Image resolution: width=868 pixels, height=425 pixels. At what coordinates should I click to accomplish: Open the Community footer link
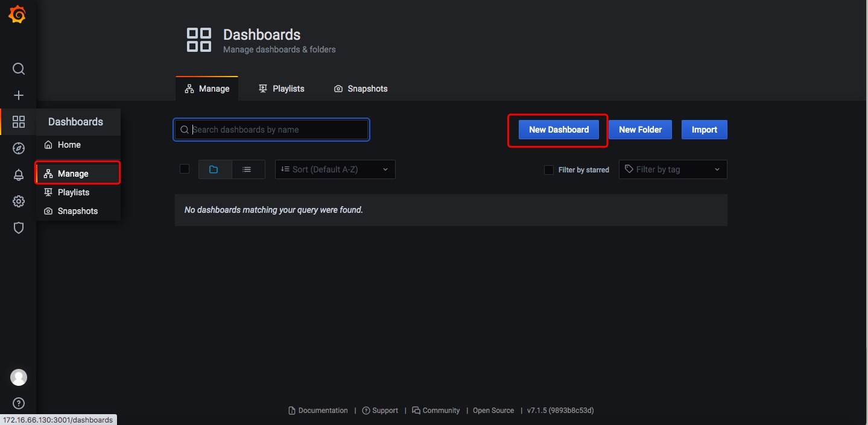click(436, 411)
